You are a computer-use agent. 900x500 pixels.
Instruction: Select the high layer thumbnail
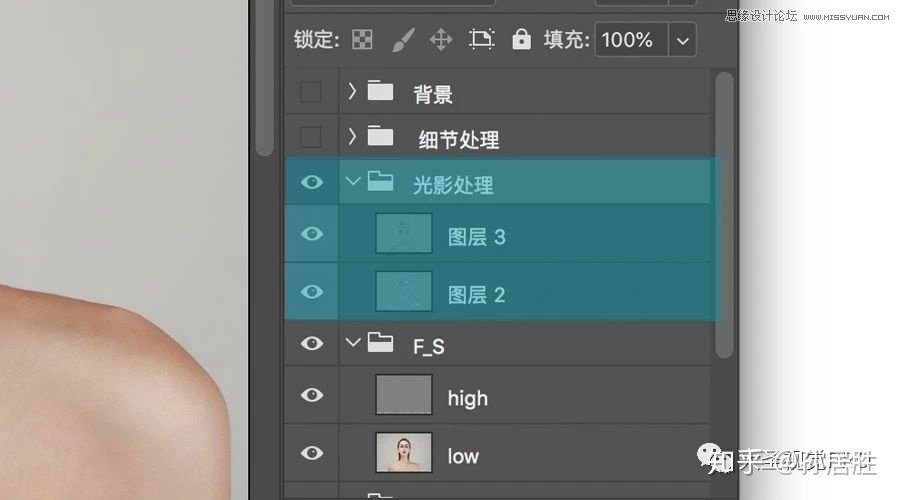[x=404, y=394]
